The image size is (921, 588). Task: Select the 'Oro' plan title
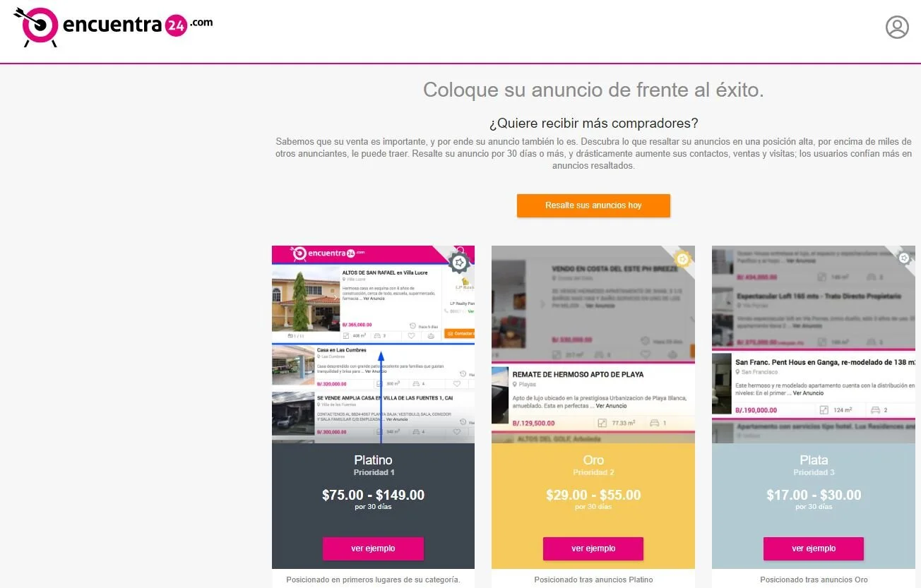click(x=593, y=460)
